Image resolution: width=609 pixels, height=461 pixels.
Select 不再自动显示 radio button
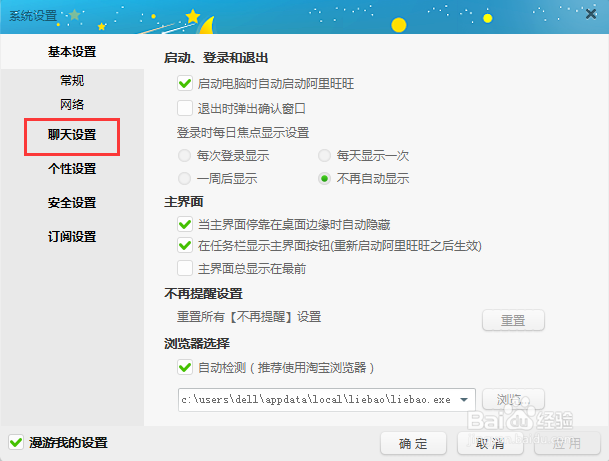324,179
